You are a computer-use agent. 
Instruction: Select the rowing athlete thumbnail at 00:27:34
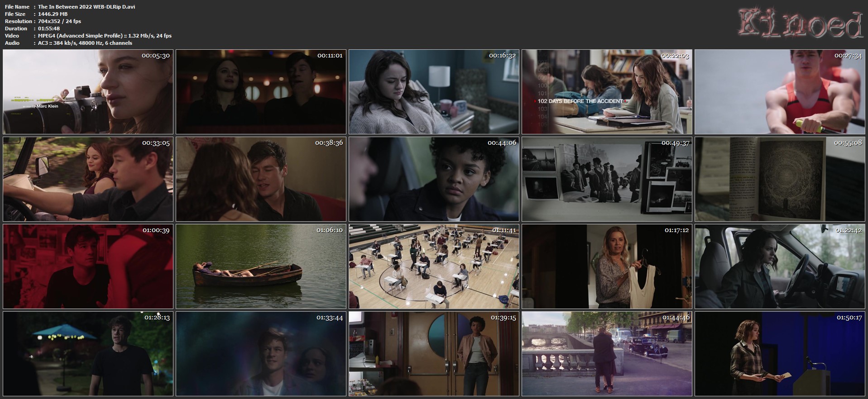click(x=780, y=92)
